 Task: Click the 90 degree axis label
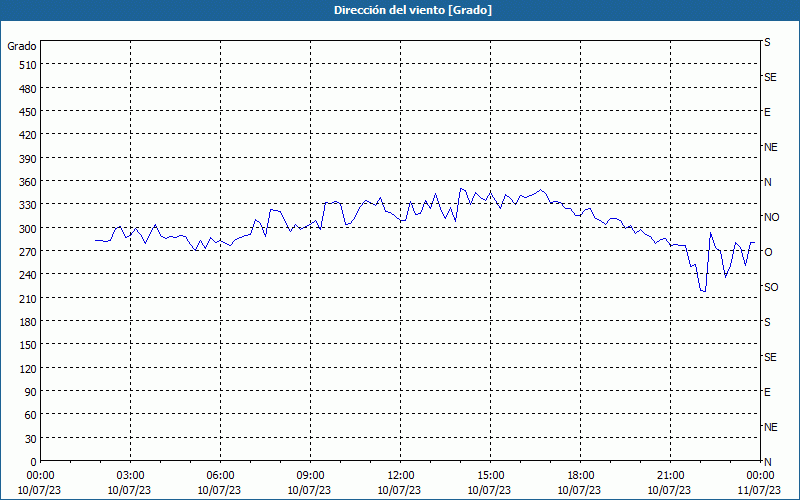pos(31,392)
